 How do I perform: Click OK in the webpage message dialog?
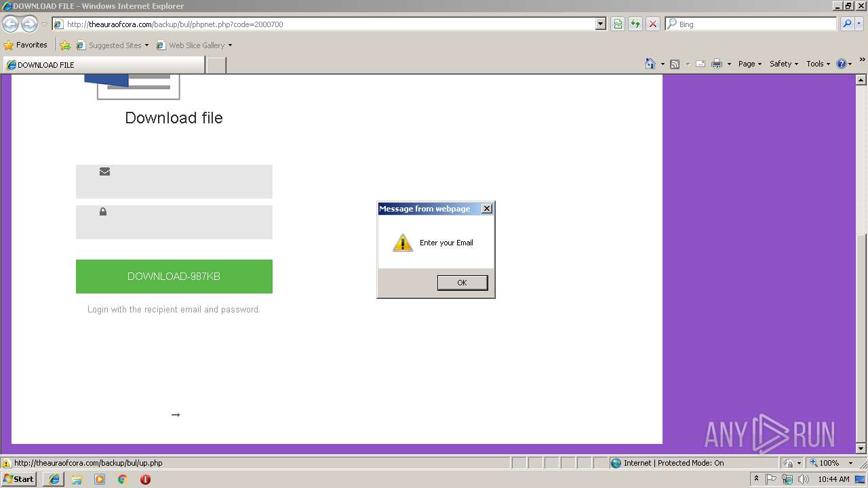[x=462, y=283]
